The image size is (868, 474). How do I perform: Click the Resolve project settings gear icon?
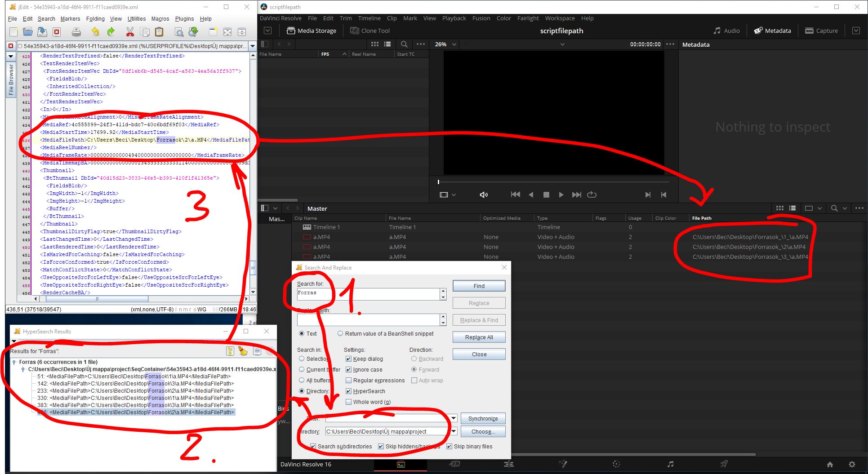pyautogui.click(x=852, y=465)
